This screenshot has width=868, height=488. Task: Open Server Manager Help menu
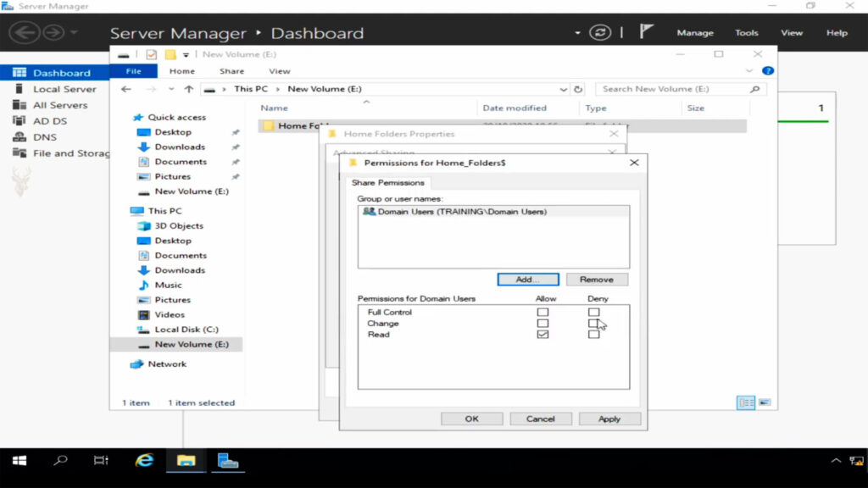837,33
